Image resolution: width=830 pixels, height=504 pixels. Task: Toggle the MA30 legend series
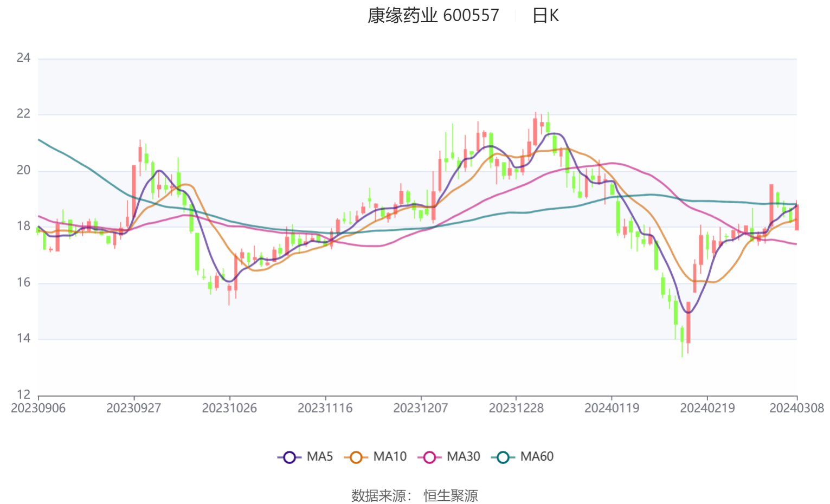449,457
